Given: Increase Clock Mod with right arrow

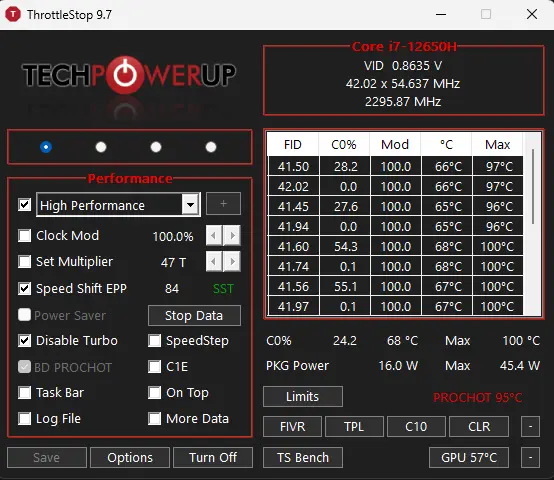Looking at the screenshot, I should click(232, 235).
